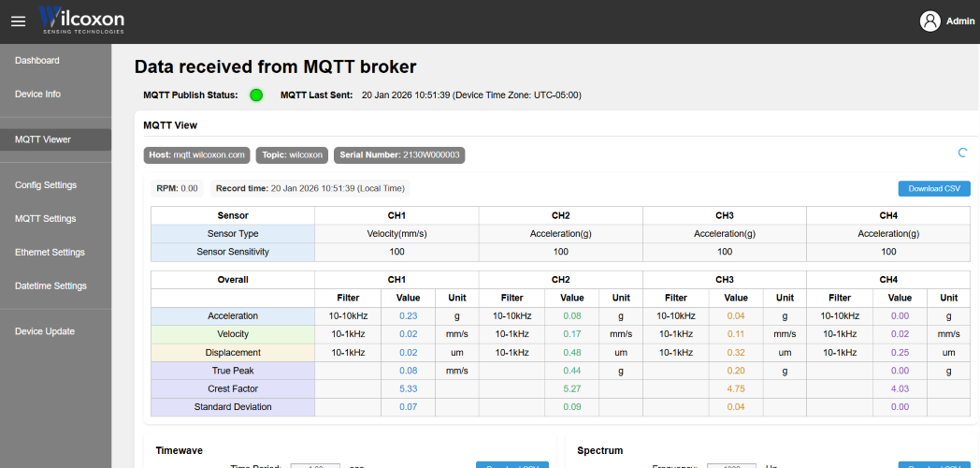This screenshot has height=468, width=980.
Task: Click the green MQTT publish status indicator
Action: coord(256,95)
